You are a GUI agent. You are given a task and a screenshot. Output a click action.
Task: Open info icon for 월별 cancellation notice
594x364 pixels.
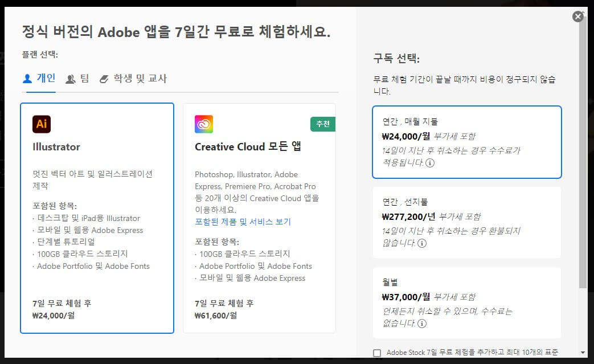pyautogui.click(x=422, y=324)
